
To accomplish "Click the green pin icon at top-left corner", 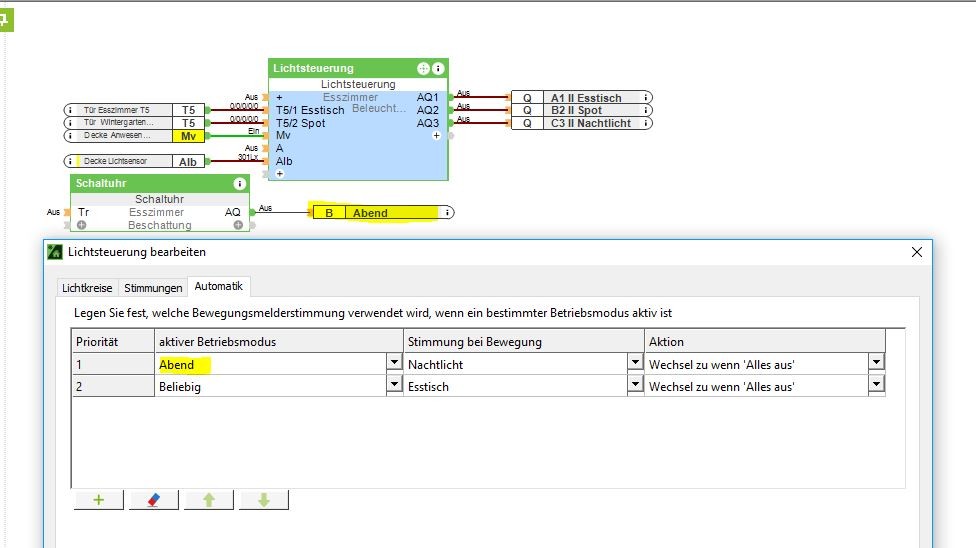I will (x=6, y=20).
